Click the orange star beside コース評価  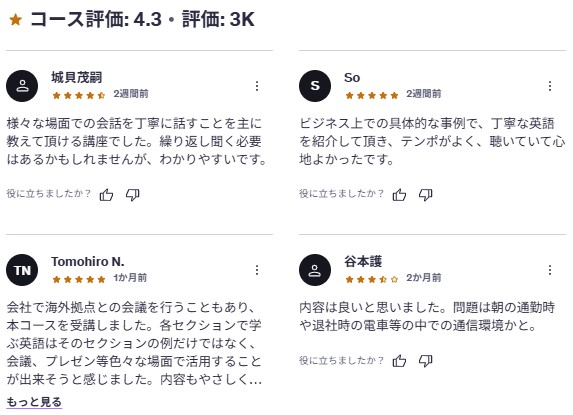pyautogui.click(x=16, y=20)
